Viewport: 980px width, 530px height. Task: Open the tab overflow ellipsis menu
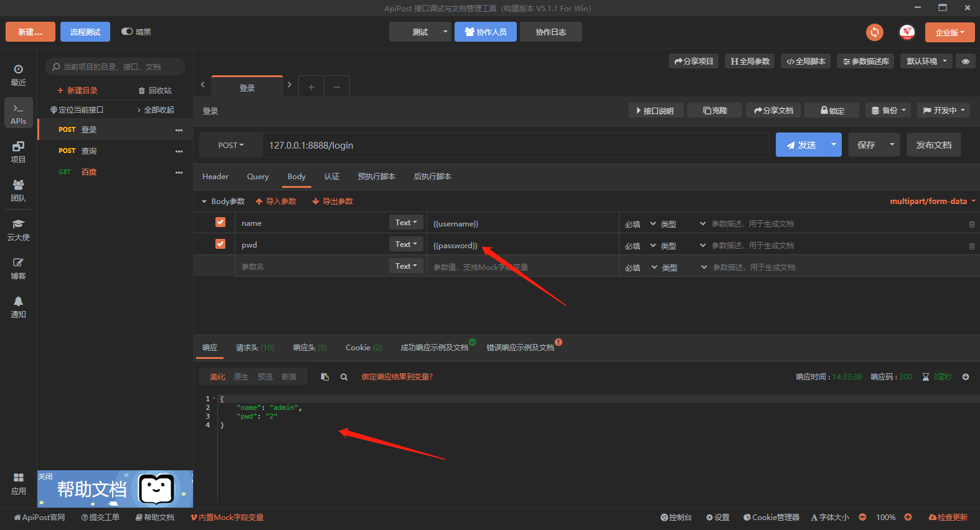pos(337,87)
